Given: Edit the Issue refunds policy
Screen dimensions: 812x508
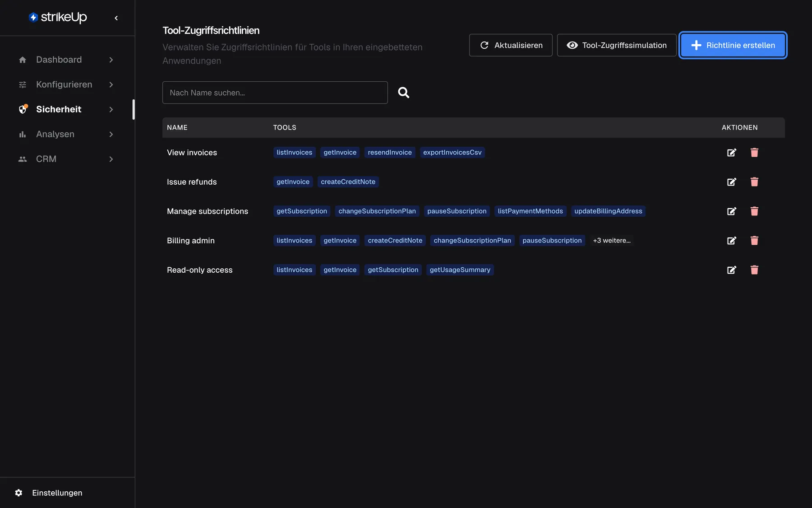Looking at the screenshot, I should [x=732, y=182].
